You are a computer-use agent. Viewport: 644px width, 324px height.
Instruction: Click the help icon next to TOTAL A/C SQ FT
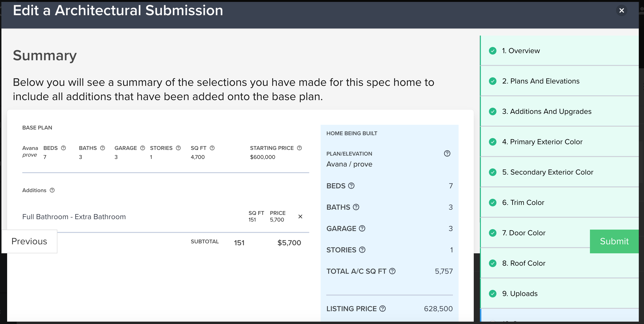pyautogui.click(x=392, y=271)
